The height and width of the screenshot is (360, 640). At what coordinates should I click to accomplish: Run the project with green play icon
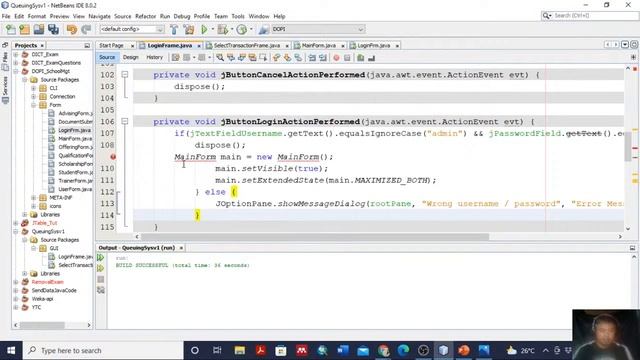(204, 29)
